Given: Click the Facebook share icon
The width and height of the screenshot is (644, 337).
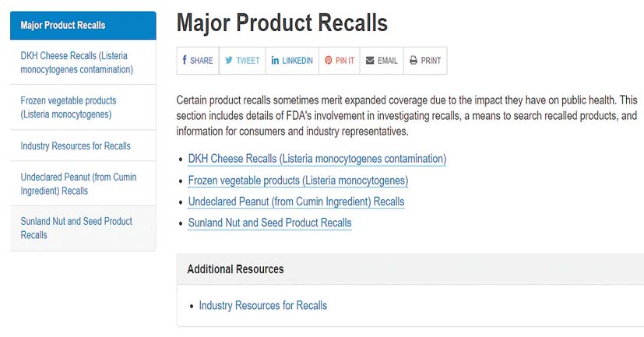Looking at the screenshot, I should click(x=185, y=61).
